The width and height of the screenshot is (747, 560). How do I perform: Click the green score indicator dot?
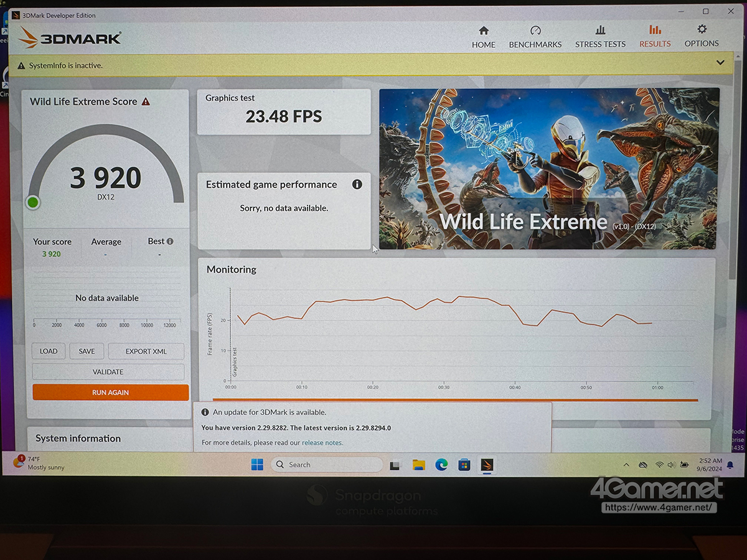coord(33,202)
